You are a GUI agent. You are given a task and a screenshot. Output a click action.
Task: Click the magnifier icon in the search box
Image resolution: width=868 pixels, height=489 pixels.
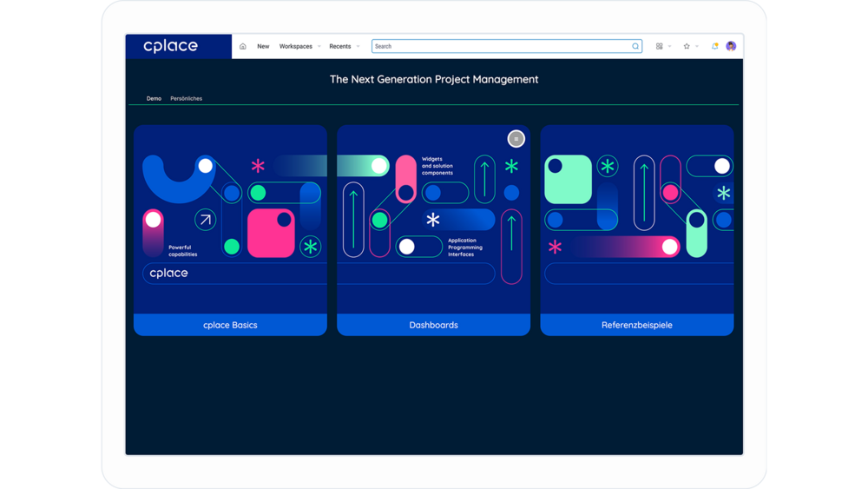pos(635,47)
